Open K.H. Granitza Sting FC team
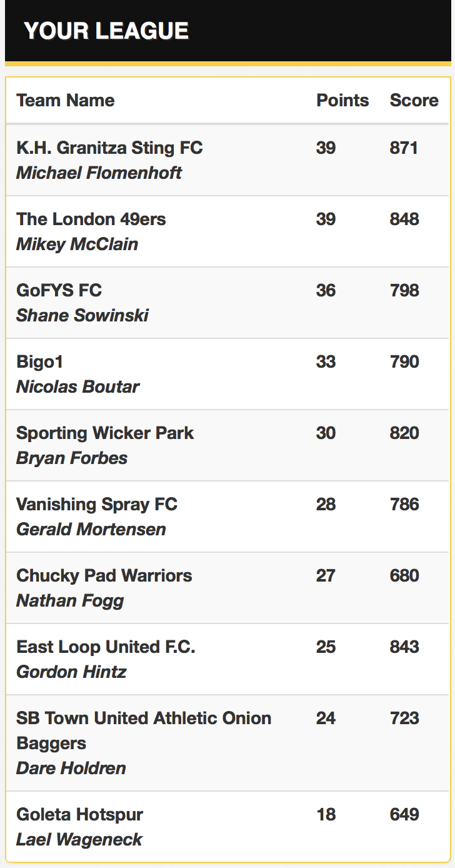Image resolution: width=455 pixels, height=868 pixels. [x=109, y=148]
